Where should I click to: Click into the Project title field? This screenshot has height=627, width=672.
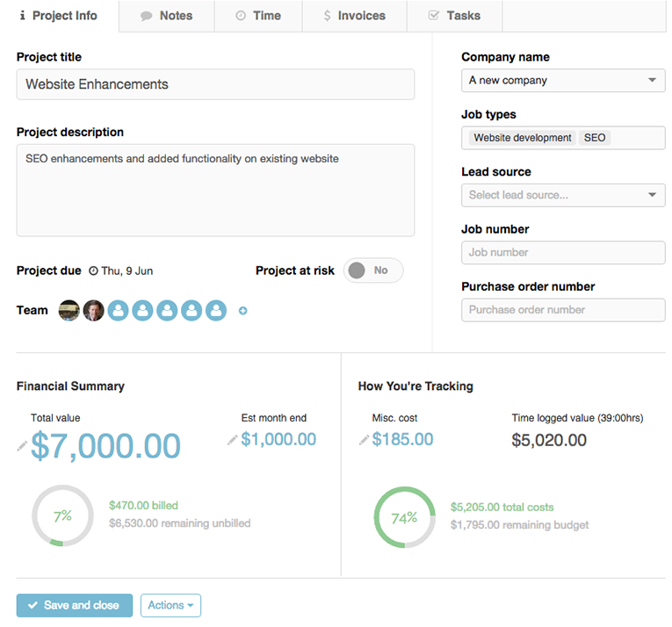pos(215,84)
